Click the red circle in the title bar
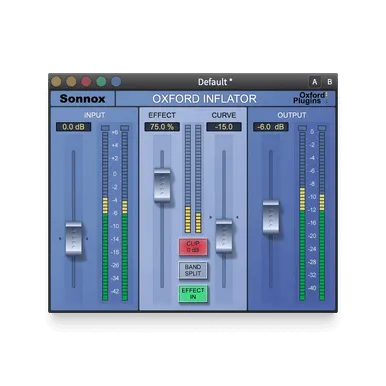The height and width of the screenshot is (386, 386). click(x=86, y=82)
